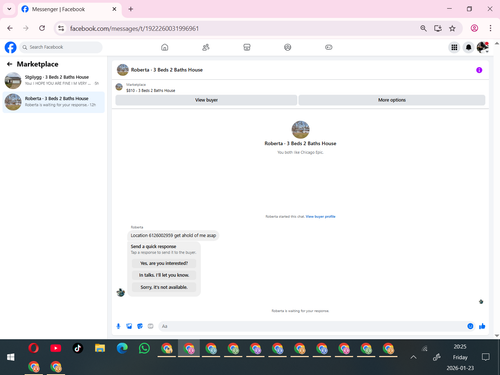Go back in browser history
500x375 pixels.
click(x=10, y=28)
